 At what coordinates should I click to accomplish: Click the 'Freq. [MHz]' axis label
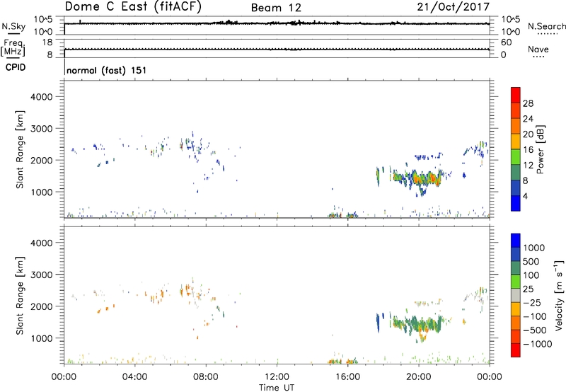(x=13, y=48)
